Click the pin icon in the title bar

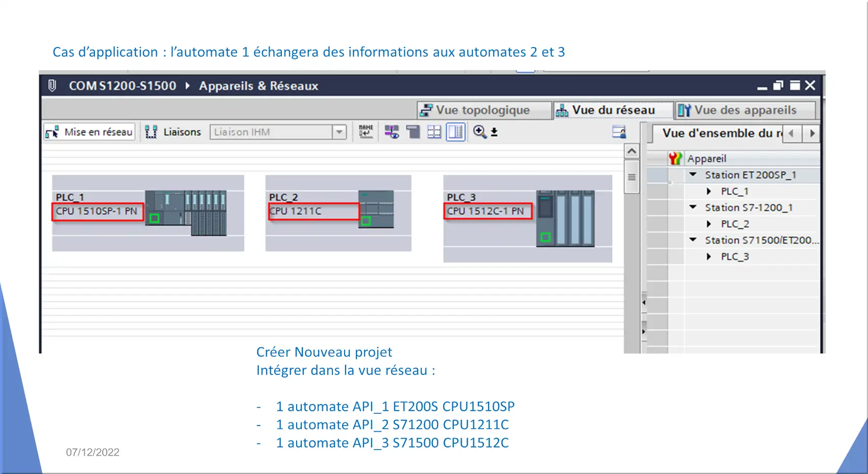coord(52,85)
